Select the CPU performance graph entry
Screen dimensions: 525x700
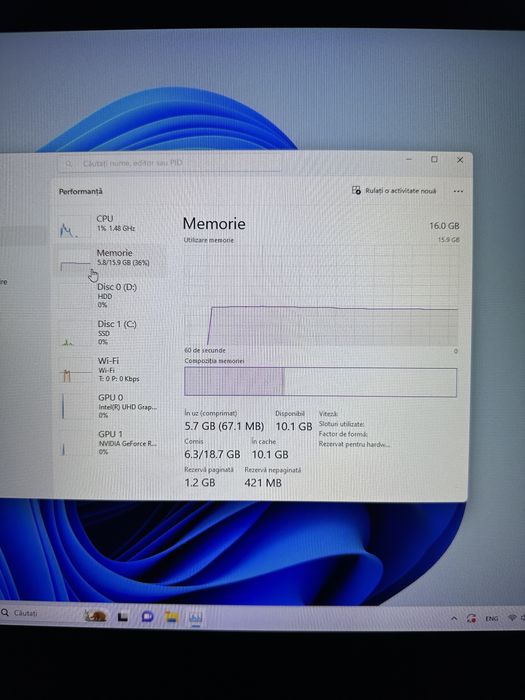[111, 224]
